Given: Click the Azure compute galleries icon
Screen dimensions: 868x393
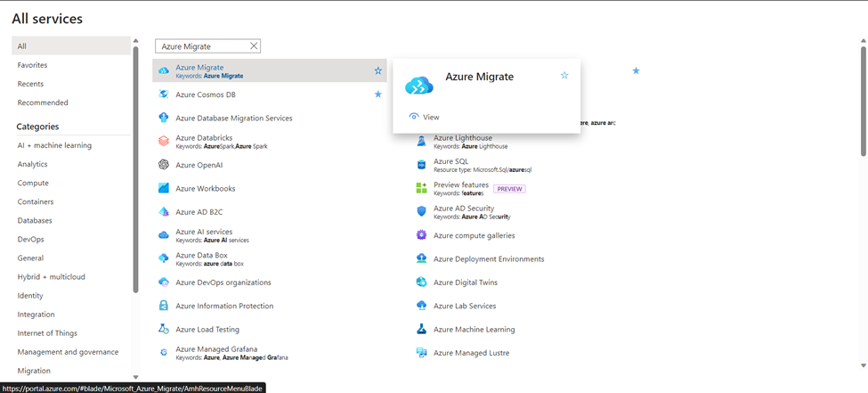Looking at the screenshot, I should click(x=421, y=235).
